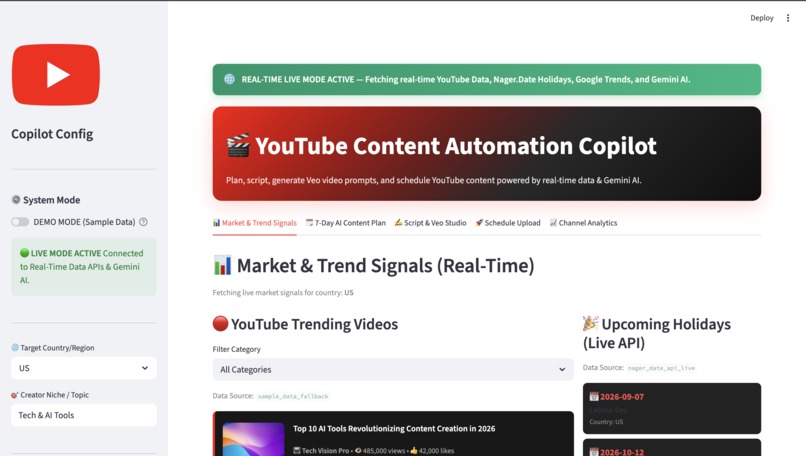Click the clapperboard icon in the title banner

click(x=238, y=145)
